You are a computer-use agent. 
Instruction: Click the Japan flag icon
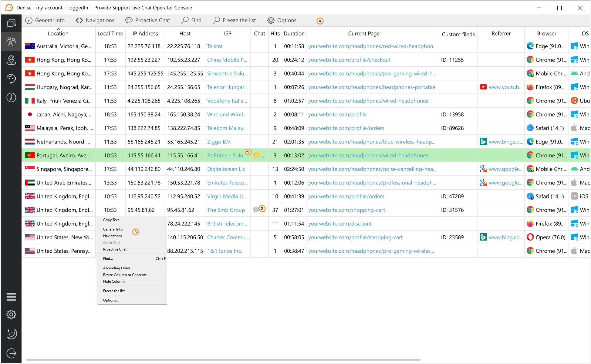30,114
